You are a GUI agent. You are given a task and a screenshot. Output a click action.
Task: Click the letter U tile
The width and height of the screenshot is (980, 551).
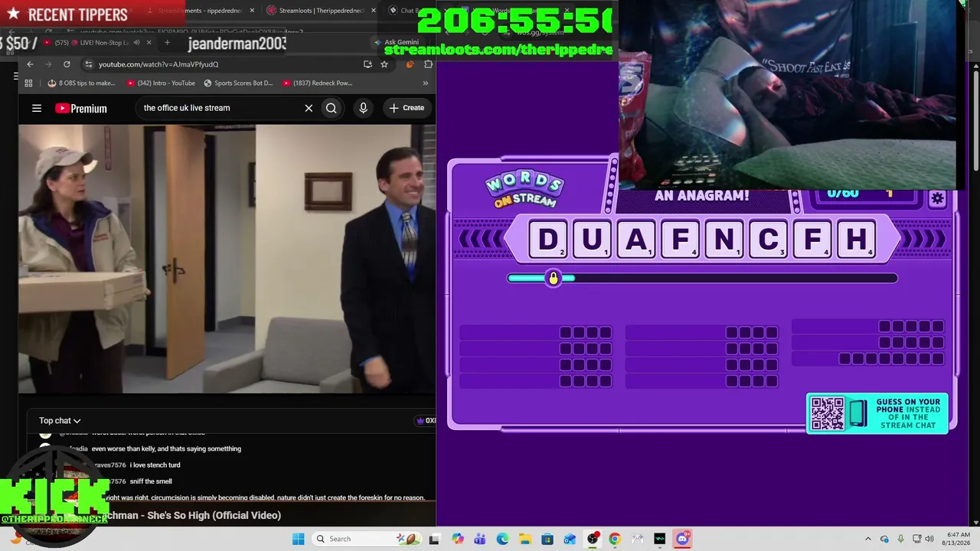pyautogui.click(x=593, y=240)
